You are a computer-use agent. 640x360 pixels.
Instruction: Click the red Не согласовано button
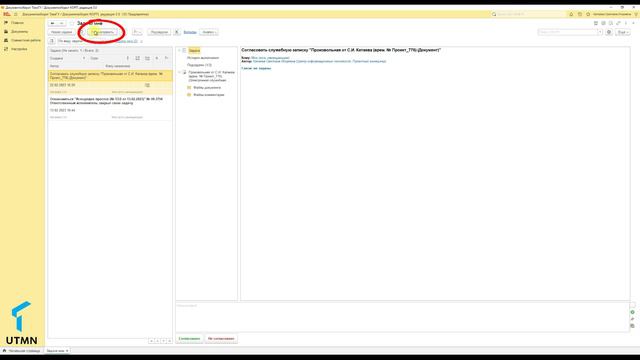click(x=221, y=339)
